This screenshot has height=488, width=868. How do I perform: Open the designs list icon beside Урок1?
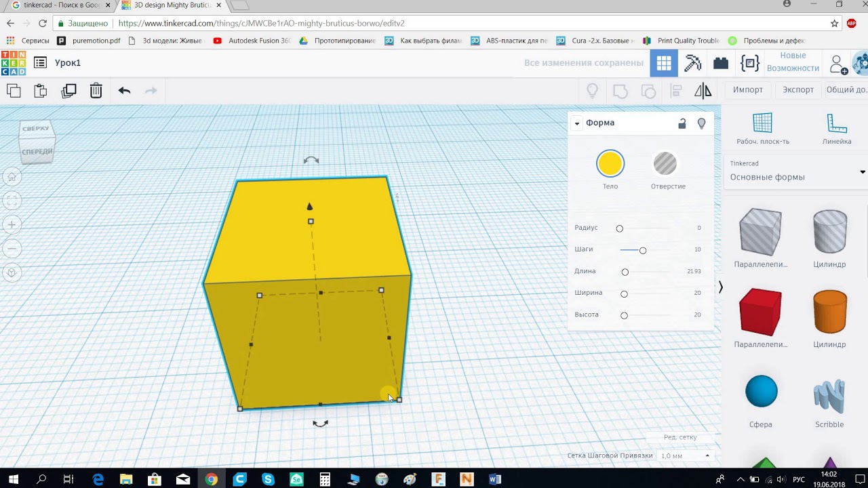(x=41, y=63)
